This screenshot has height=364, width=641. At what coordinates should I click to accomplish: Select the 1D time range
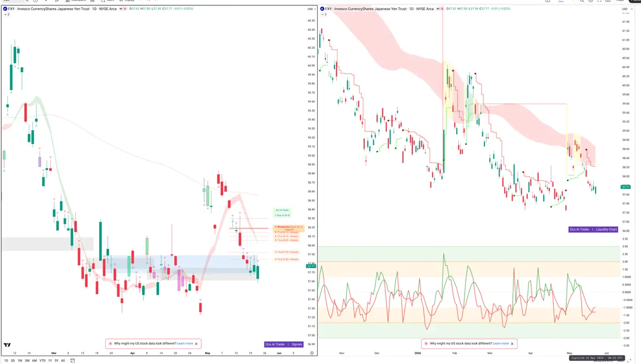(x=6, y=361)
